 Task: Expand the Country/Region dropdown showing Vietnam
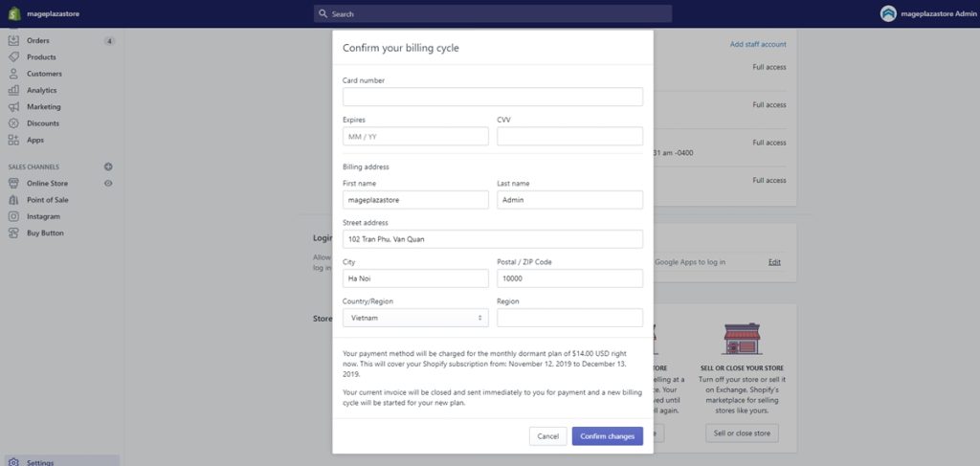coord(415,318)
